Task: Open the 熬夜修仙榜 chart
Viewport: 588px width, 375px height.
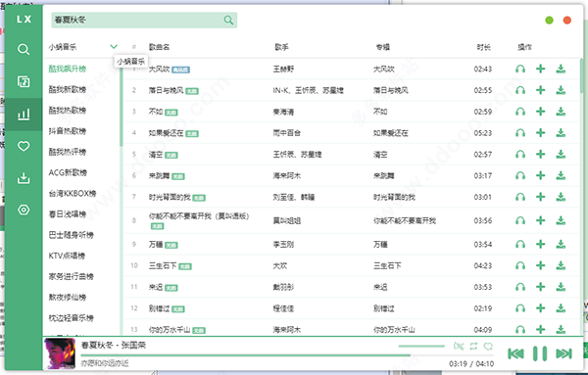Action: click(68, 298)
